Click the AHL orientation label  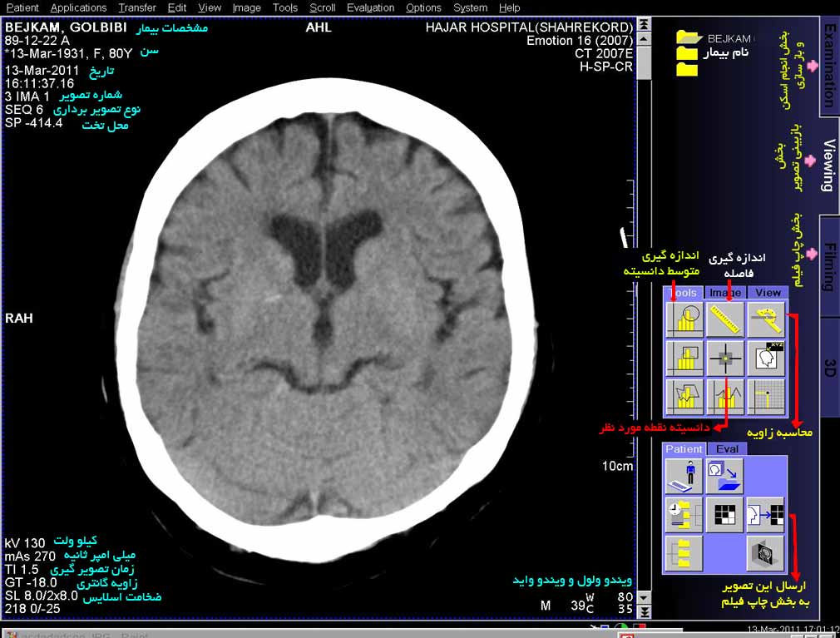click(x=319, y=27)
